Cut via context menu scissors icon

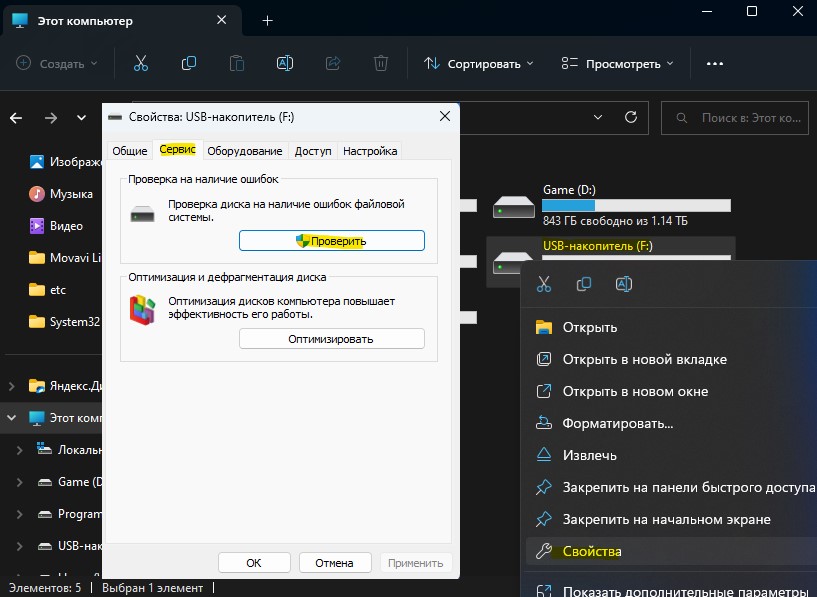pos(543,284)
